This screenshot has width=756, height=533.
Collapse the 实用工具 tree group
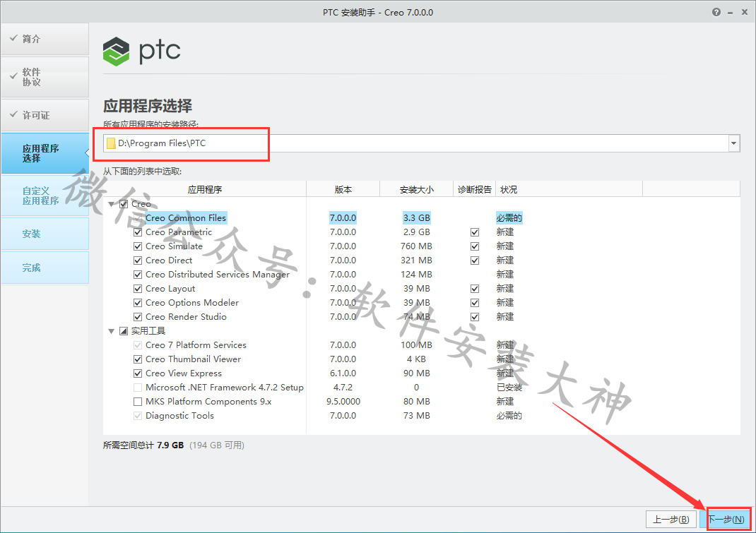click(112, 331)
